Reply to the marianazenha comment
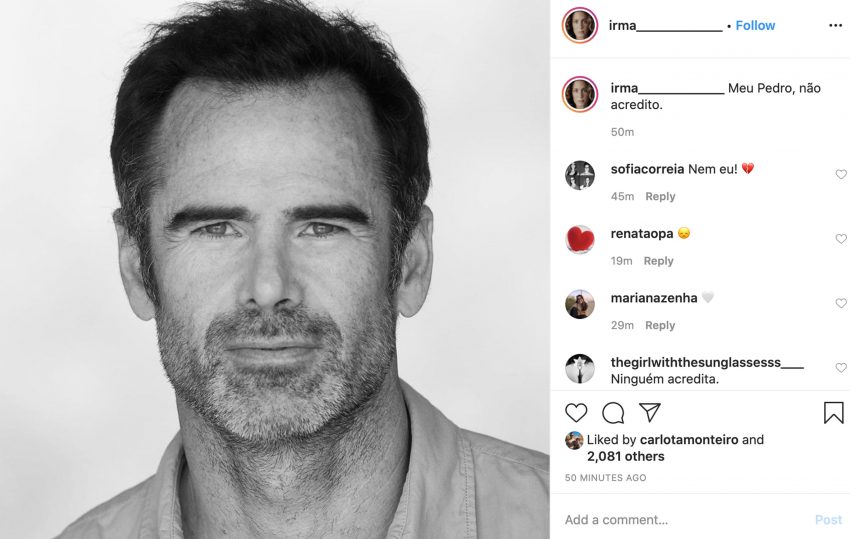 tap(660, 325)
